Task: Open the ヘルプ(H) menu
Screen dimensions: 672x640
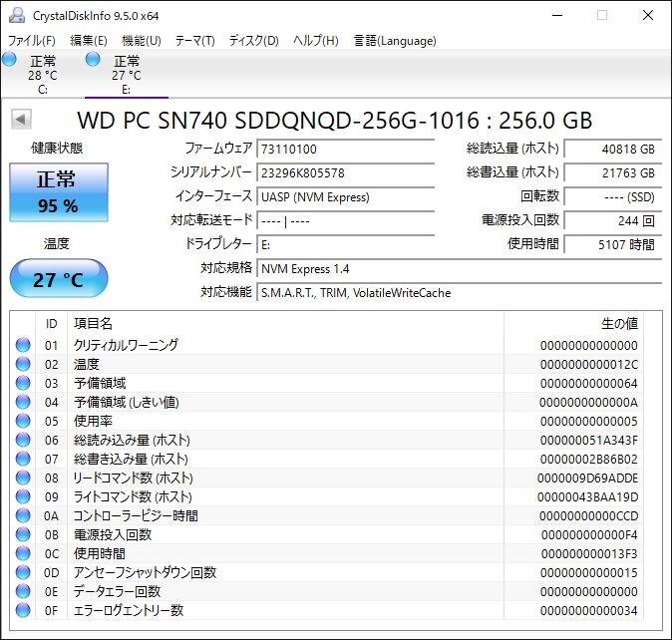Action: 315,41
